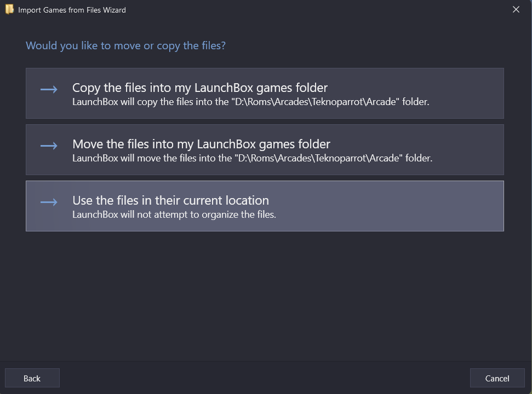Click the word 'folder.' ending the move description

(x=419, y=158)
